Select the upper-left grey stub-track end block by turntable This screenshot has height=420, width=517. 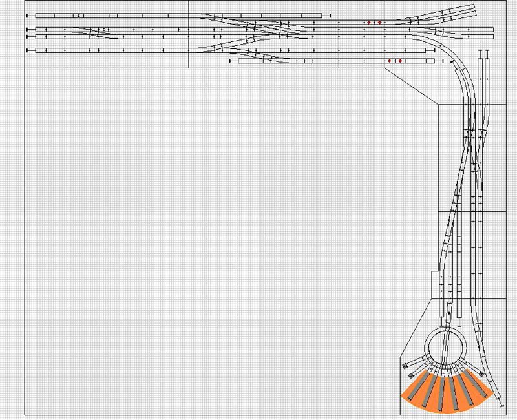[405, 366]
